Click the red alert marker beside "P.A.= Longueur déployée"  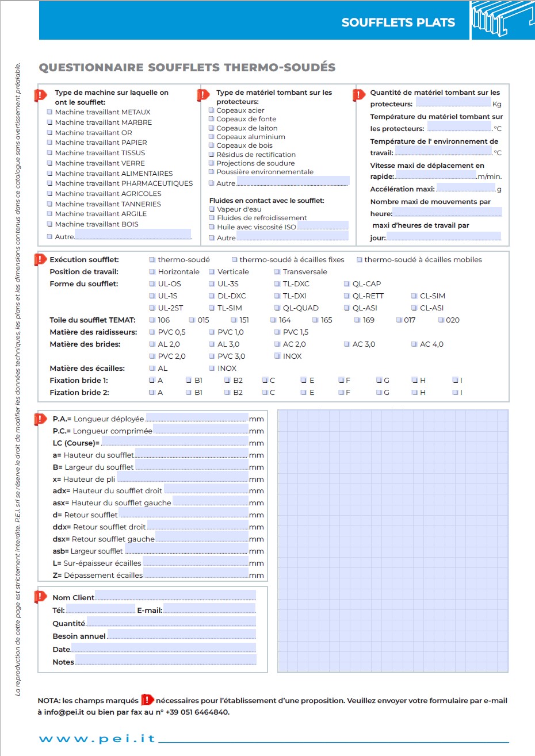[x=41, y=419]
